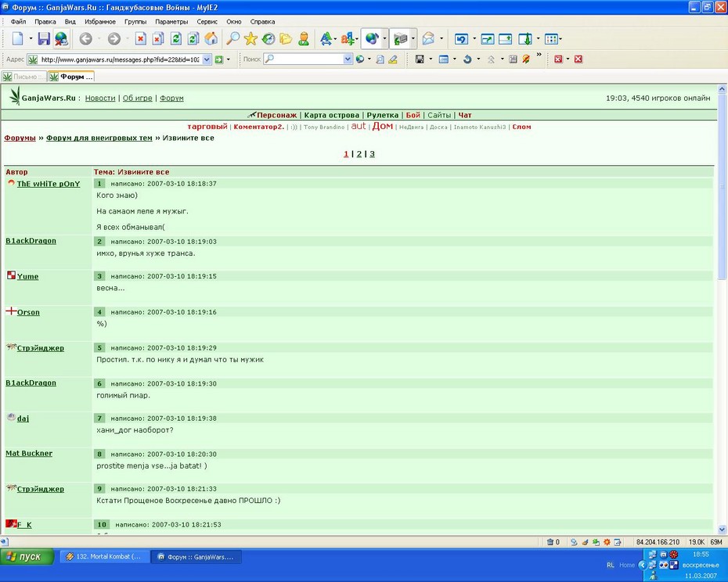
Task: Open the Файл menu
Action: (x=18, y=22)
